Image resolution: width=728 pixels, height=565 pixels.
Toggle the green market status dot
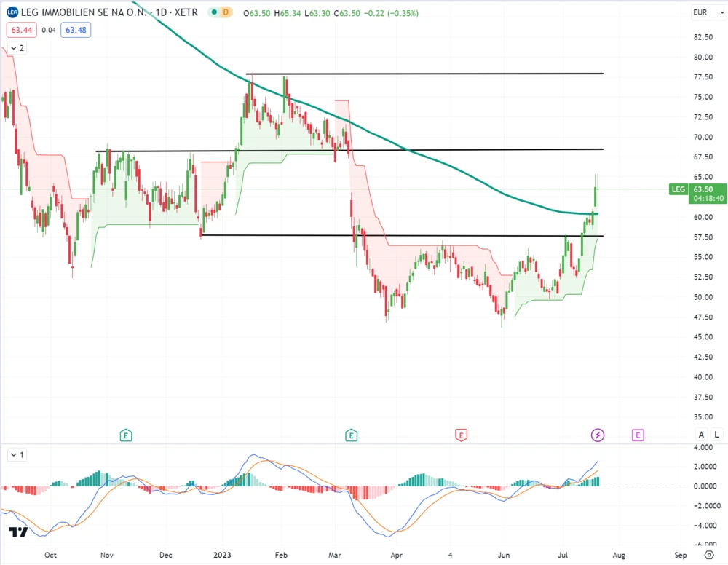click(214, 12)
